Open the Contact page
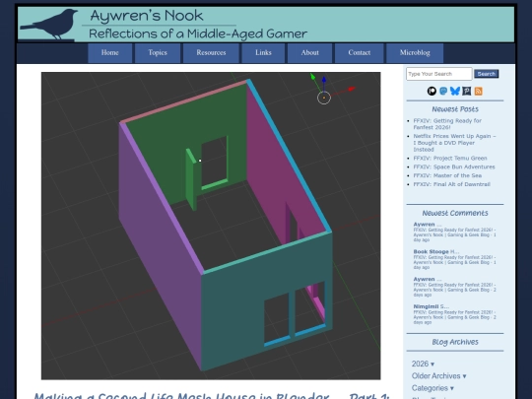 (359, 52)
